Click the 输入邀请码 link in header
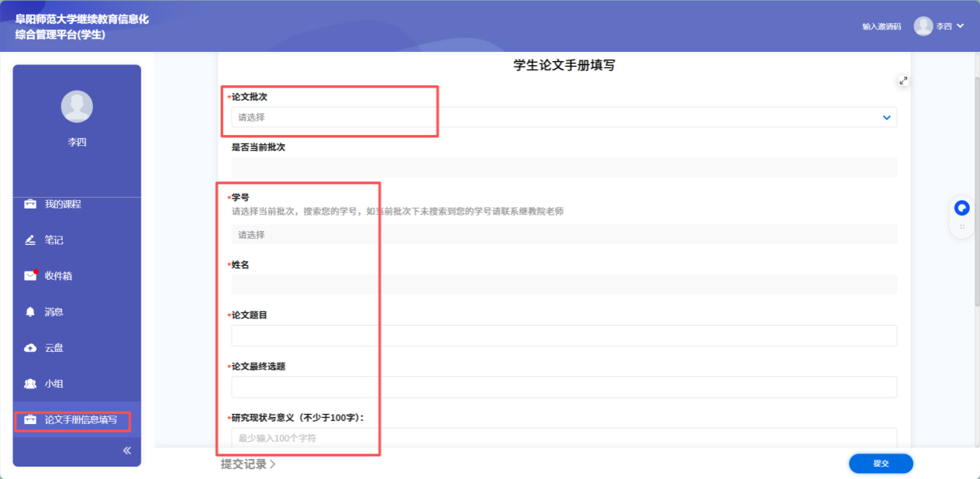Image resolution: width=980 pixels, height=479 pixels. click(882, 27)
